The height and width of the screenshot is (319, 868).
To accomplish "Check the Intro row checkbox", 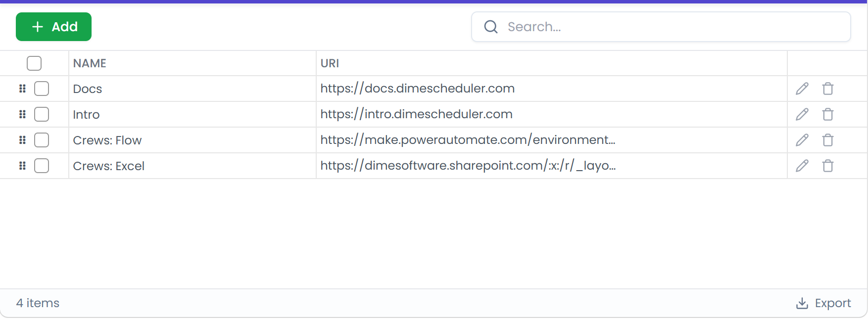I will tap(42, 114).
